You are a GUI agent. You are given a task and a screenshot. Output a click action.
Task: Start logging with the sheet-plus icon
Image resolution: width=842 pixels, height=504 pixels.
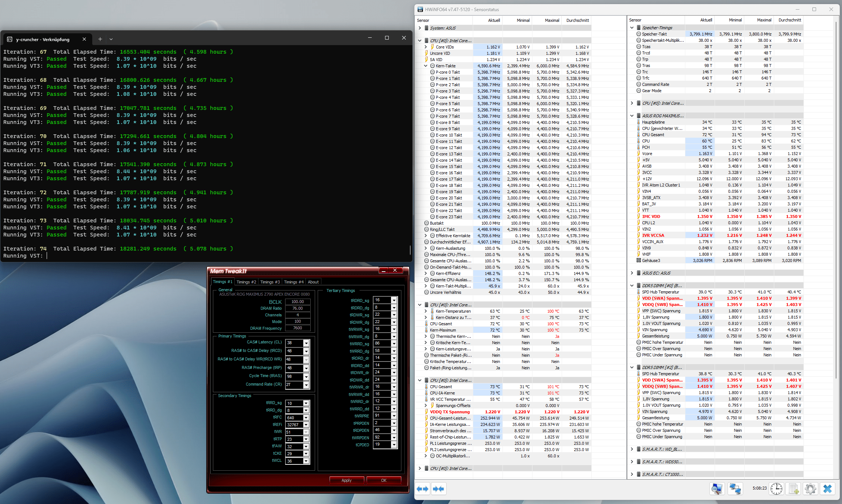(793, 488)
